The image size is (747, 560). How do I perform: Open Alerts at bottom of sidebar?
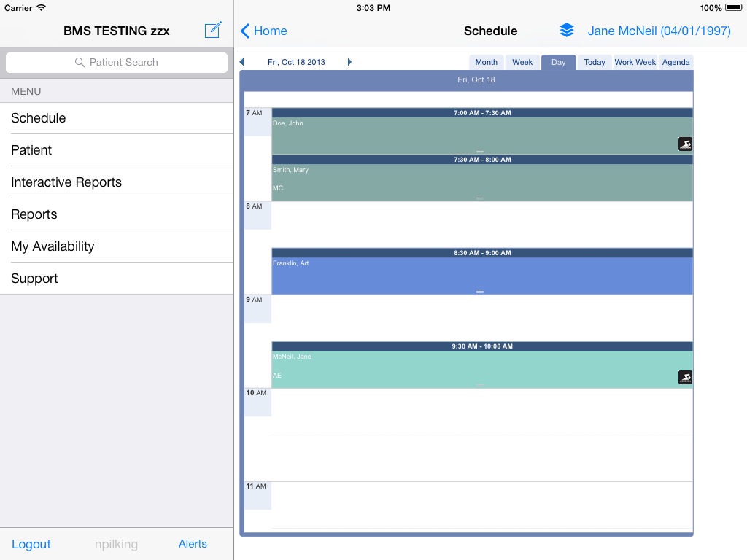193,544
